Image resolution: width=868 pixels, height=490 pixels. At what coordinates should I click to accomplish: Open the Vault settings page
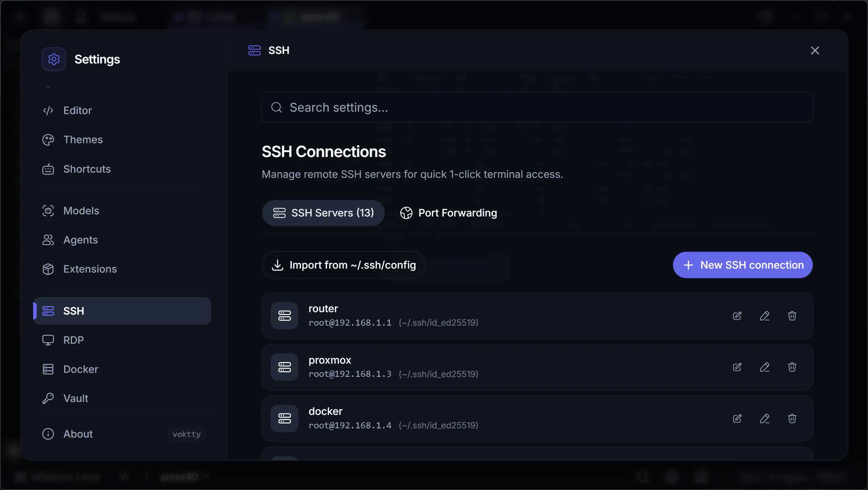tap(122, 398)
